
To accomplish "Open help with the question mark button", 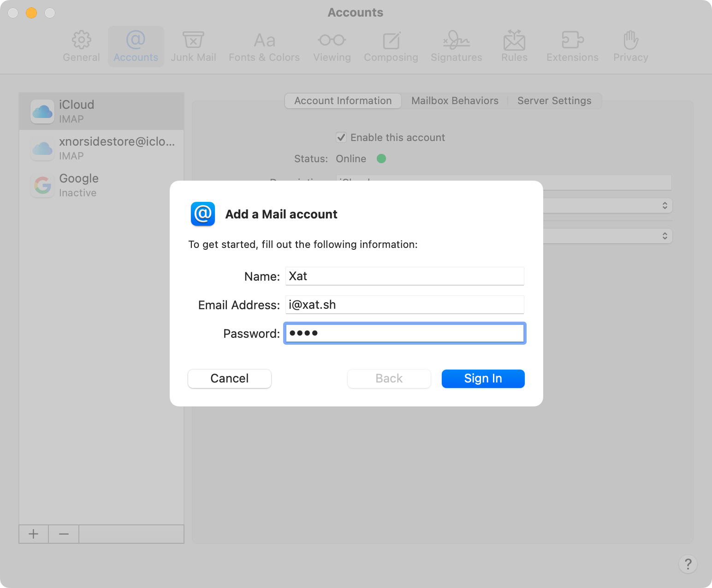I will tap(688, 564).
